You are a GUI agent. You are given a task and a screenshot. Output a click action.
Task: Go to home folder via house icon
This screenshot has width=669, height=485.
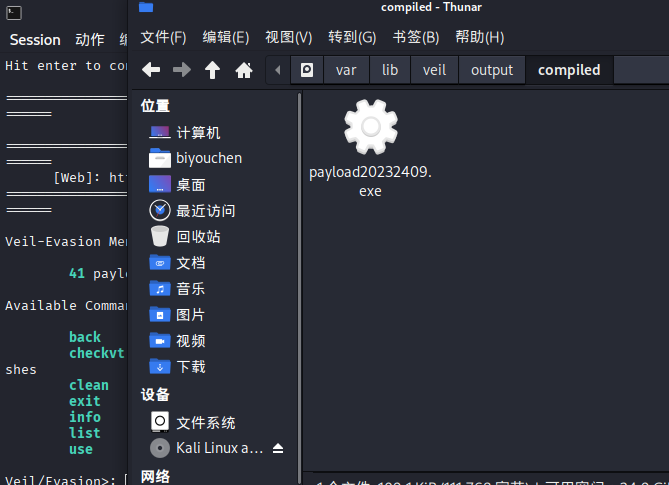tap(244, 70)
